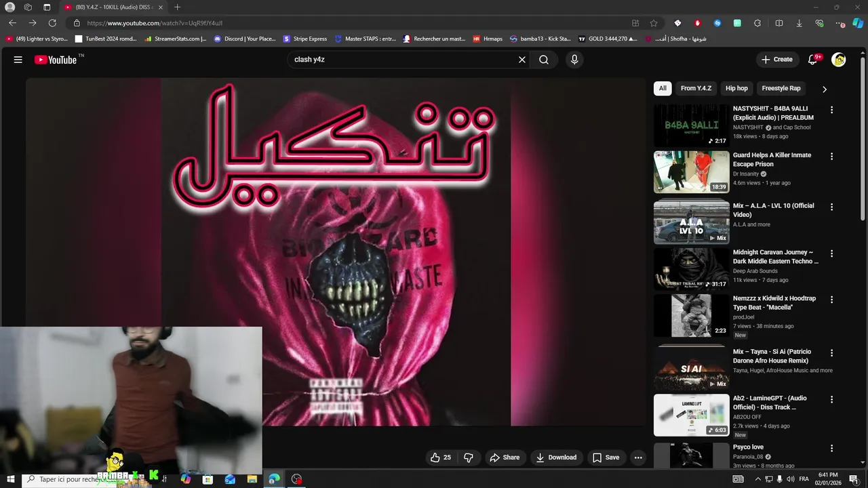The width and height of the screenshot is (868, 488).
Task: Open options for Ab2 LamineGPT video
Action: (831, 399)
